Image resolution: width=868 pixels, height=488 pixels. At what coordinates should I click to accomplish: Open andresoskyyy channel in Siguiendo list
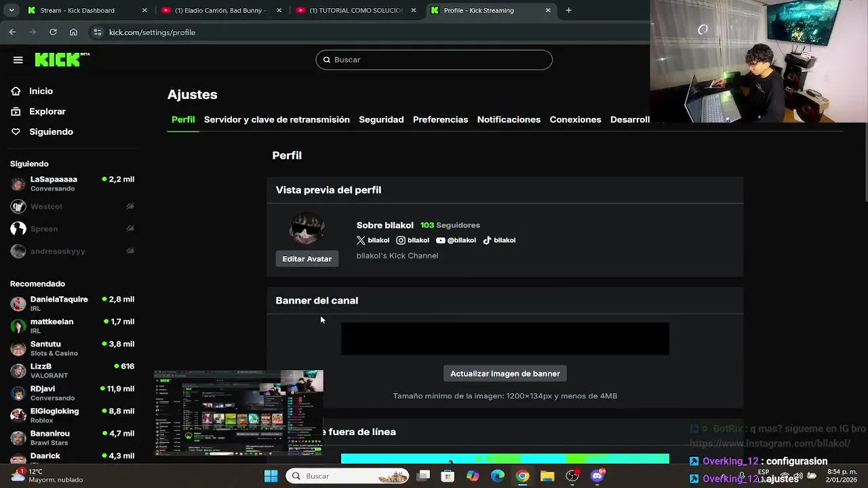click(x=73, y=251)
